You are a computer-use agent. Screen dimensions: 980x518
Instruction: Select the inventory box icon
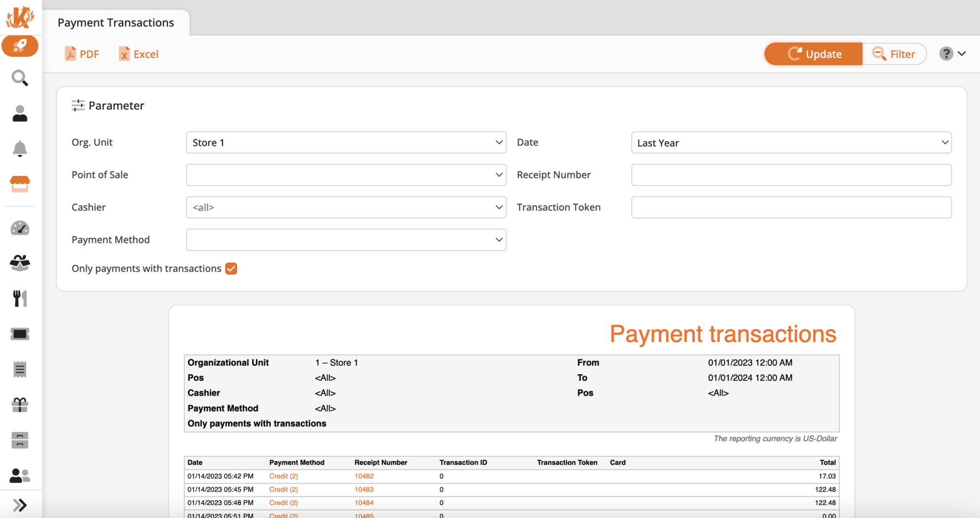20,263
